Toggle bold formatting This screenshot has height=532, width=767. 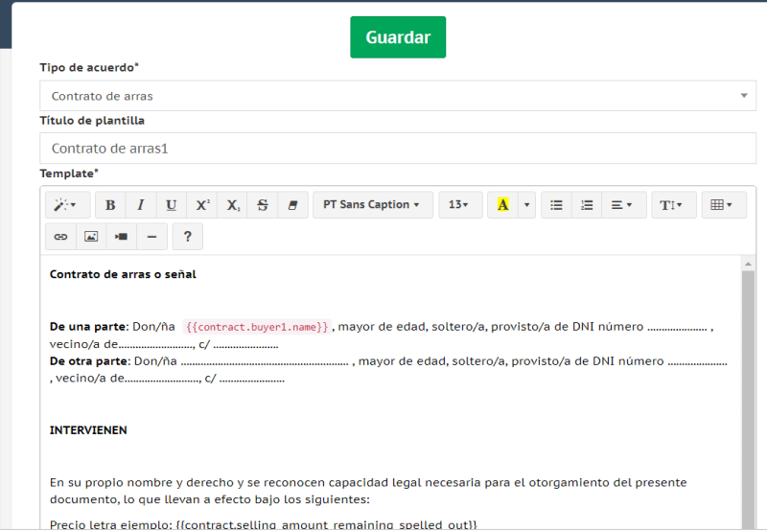[110, 205]
